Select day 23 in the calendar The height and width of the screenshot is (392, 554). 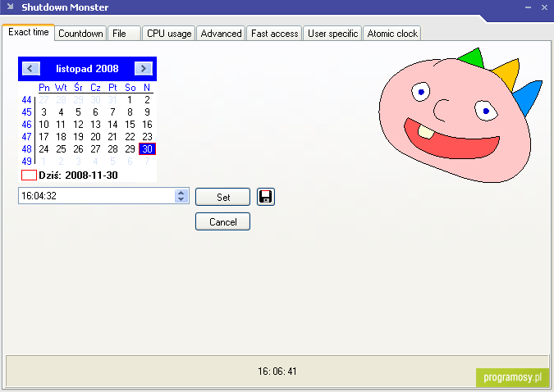(147, 137)
